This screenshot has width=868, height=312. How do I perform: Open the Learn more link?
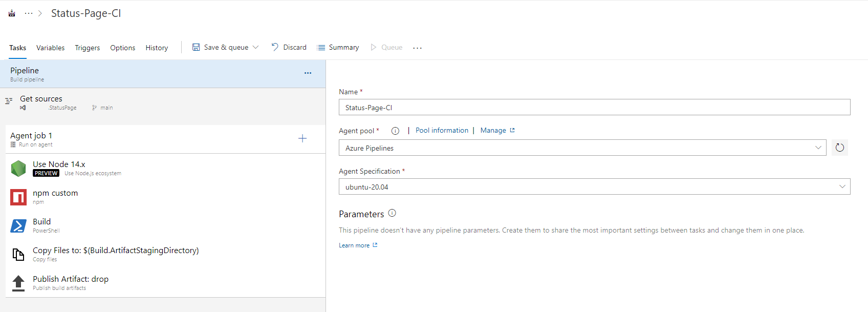358,245
